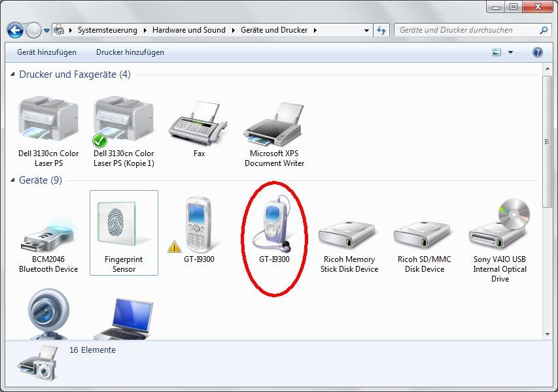Click the forward navigation arrow
This screenshot has height=392, width=558.
point(33,31)
